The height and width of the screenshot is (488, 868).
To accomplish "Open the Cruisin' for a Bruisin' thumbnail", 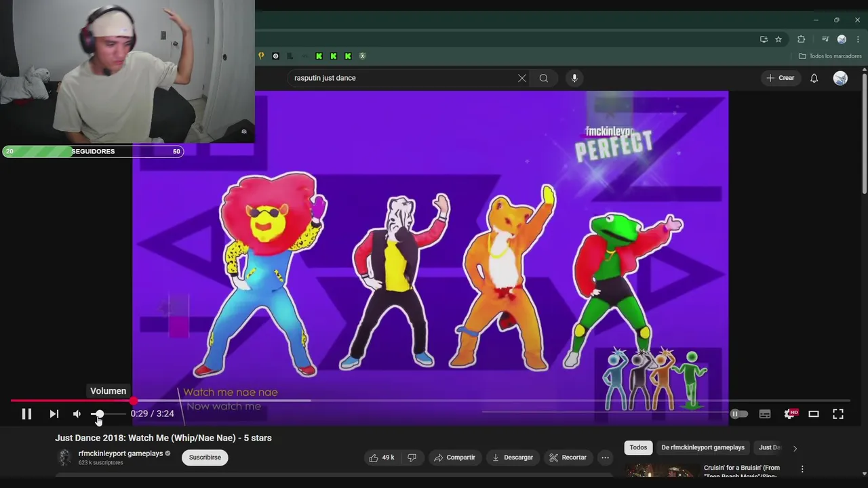I will [x=662, y=472].
